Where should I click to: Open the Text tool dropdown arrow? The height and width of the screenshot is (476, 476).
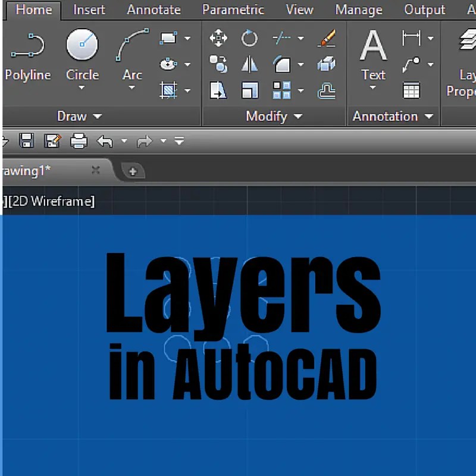tap(373, 87)
